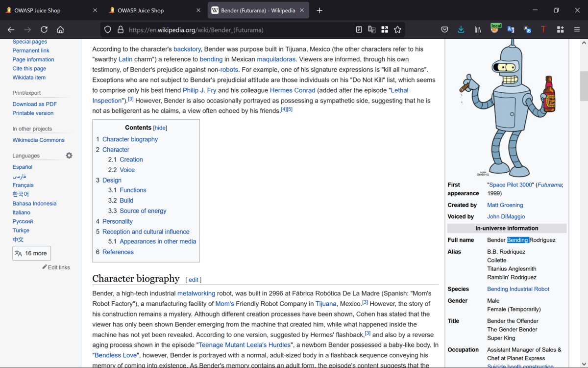Edit the Character biography section
The width and height of the screenshot is (588, 368).
(194, 280)
